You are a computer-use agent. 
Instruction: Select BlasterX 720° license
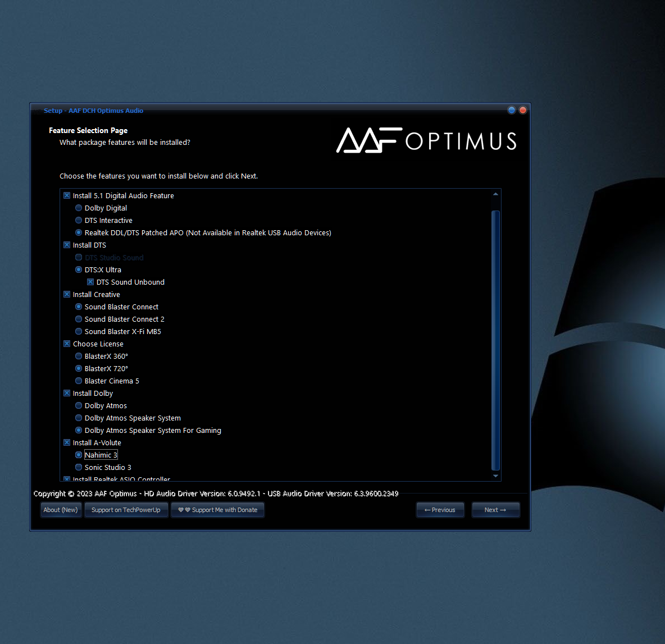[79, 368]
